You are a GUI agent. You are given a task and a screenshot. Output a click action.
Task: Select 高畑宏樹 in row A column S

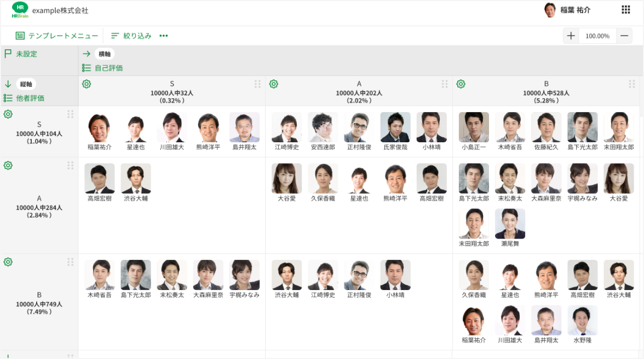pyautogui.click(x=100, y=183)
